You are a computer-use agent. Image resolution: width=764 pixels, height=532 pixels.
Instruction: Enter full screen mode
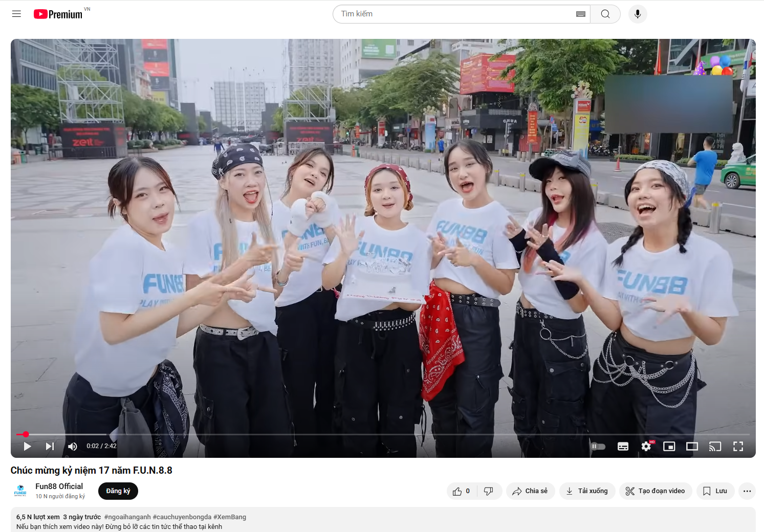pos(738,446)
